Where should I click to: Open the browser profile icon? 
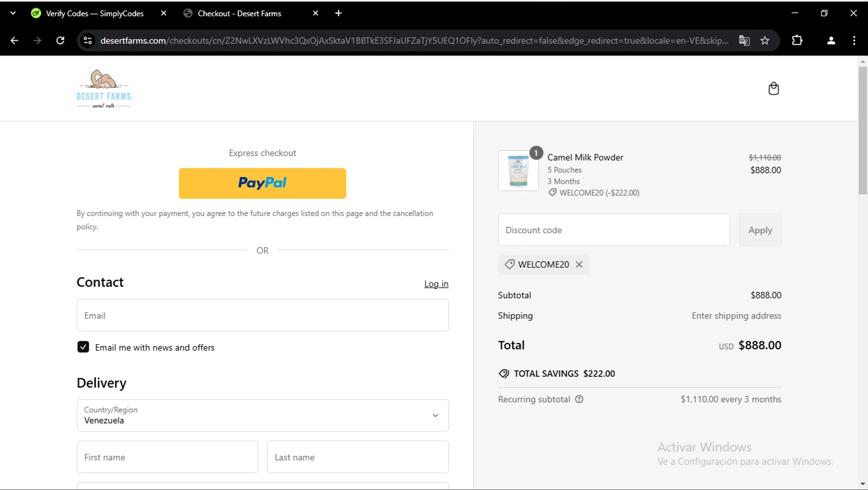831,40
